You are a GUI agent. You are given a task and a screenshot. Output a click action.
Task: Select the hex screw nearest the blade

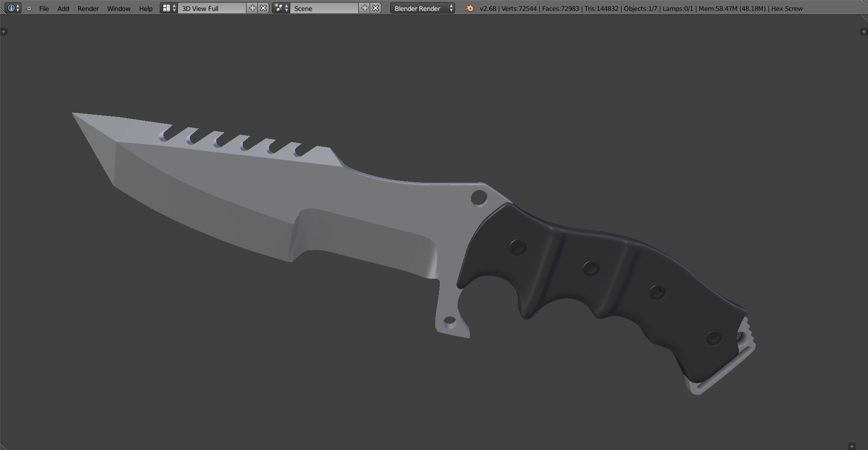coord(518,248)
